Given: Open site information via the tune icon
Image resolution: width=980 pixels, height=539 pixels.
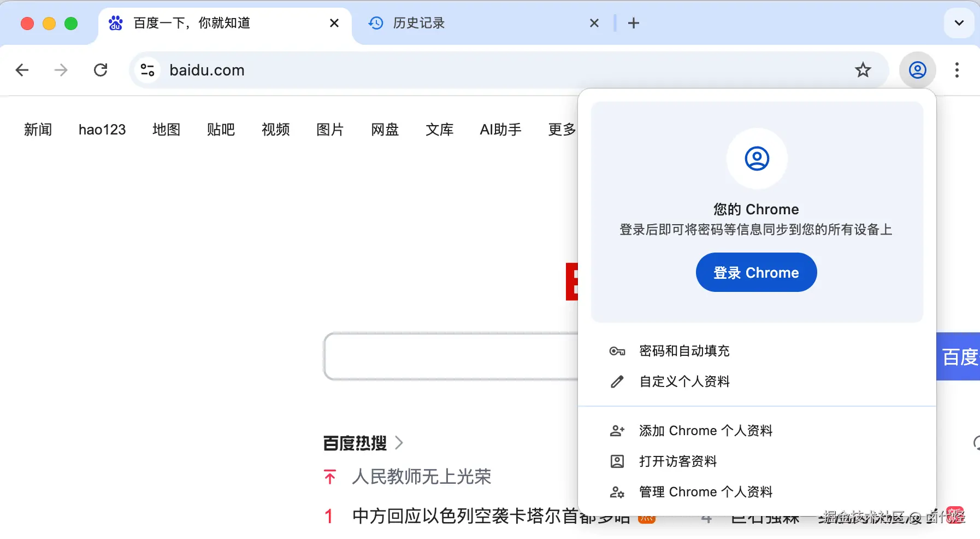Looking at the screenshot, I should tap(146, 70).
